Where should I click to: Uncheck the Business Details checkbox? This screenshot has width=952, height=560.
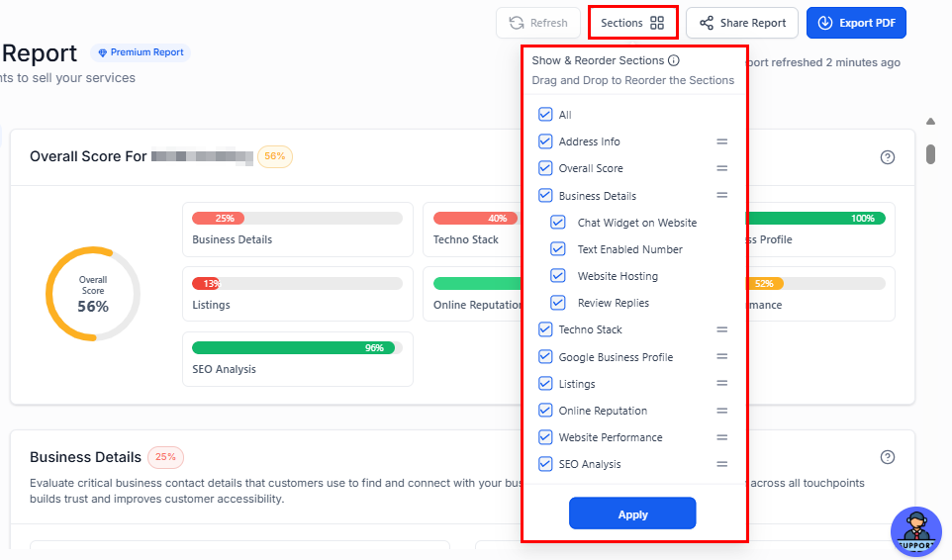pos(545,195)
